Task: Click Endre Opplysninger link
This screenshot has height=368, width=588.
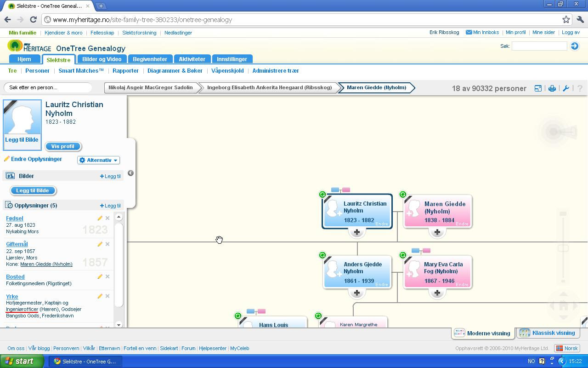Action: (x=36, y=159)
